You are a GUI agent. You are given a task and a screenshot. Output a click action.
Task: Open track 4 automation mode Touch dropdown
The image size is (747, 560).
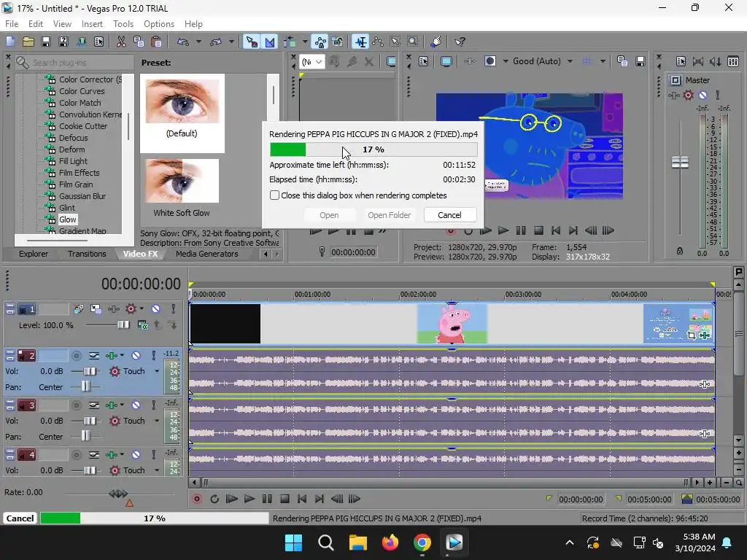[x=157, y=470]
